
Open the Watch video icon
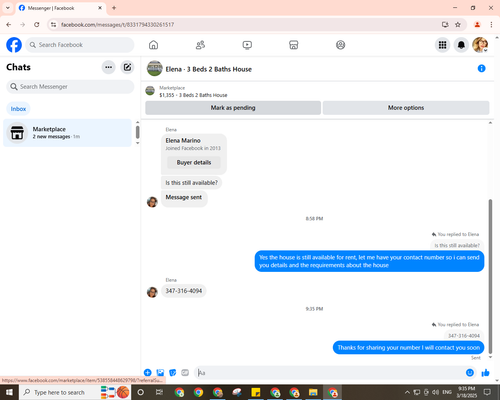pos(247,45)
